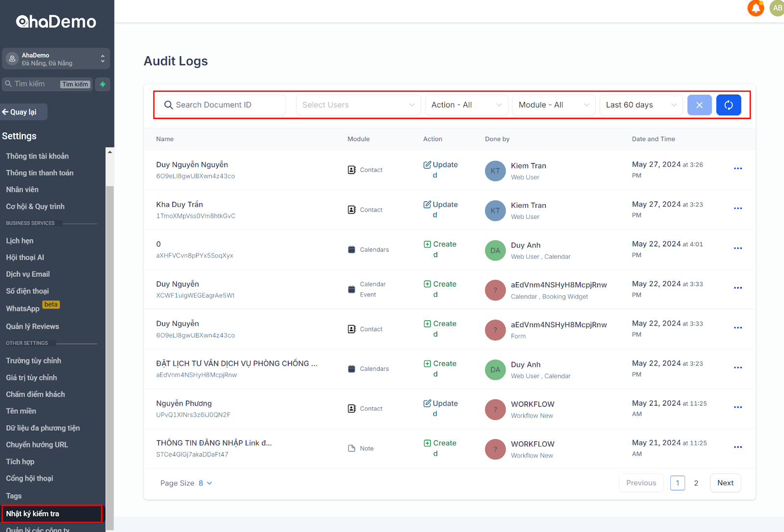The height and width of the screenshot is (532, 784).
Task: Go to Nhân viên settings
Action: point(22,189)
